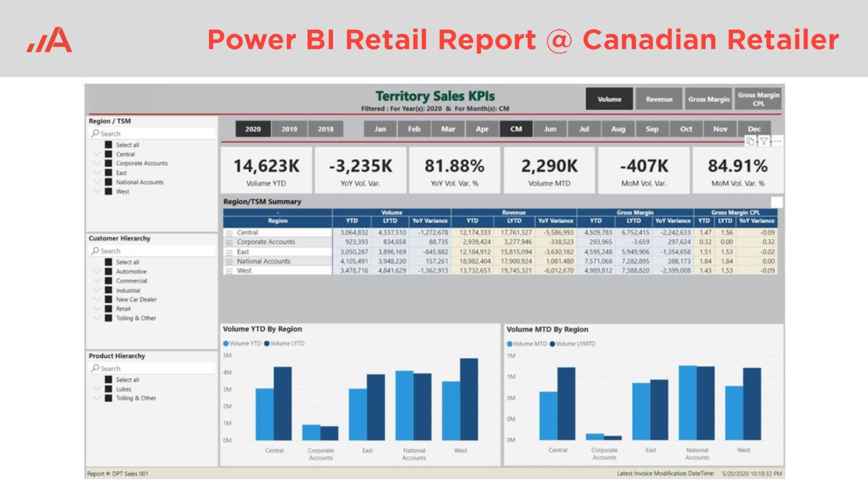Viewport: 868px width, 488px height.
Task: Click the Customer Hierarchy search field
Action: [152, 251]
